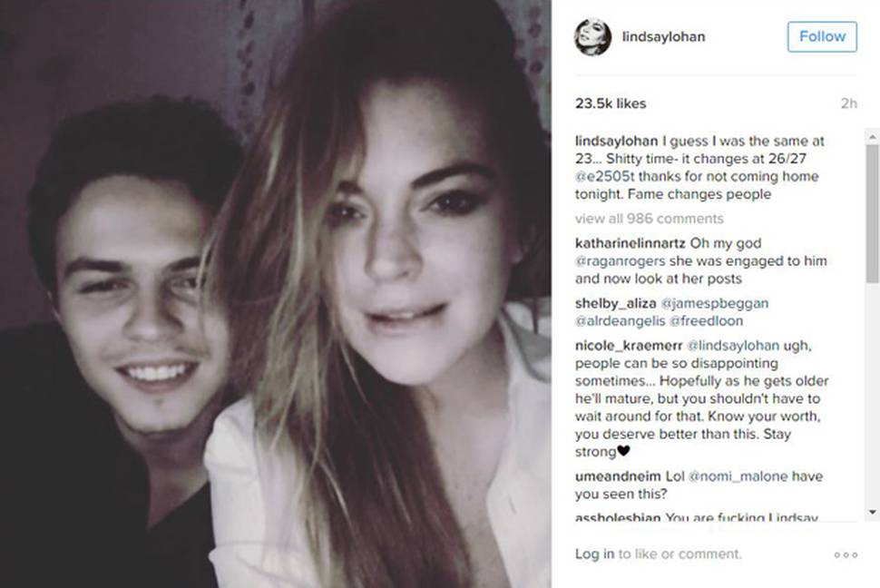Screen dimensions: 880x588
Task: Click the profile avatar thumbnail
Action: [592, 37]
